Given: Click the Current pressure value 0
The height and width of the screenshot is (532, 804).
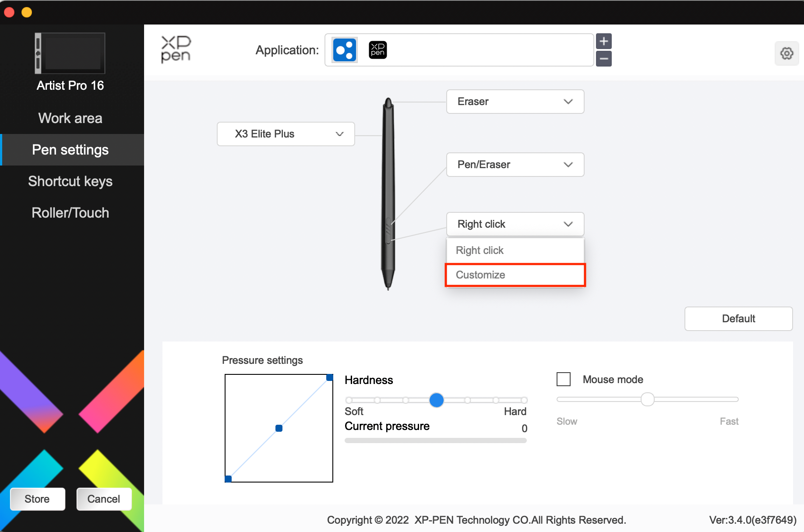Looking at the screenshot, I should (x=524, y=429).
